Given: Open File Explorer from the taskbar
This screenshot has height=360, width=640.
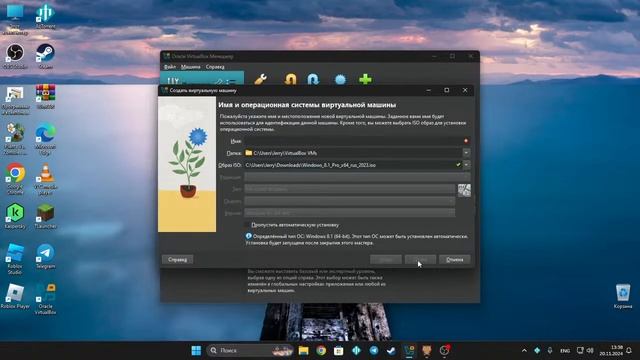Looking at the screenshot, I should [303, 350].
